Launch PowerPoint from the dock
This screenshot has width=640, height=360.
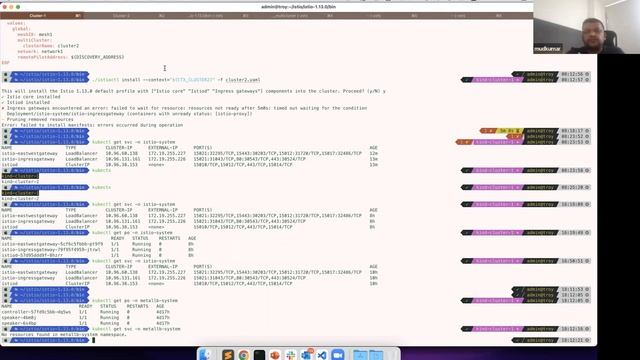click(275, 355)
